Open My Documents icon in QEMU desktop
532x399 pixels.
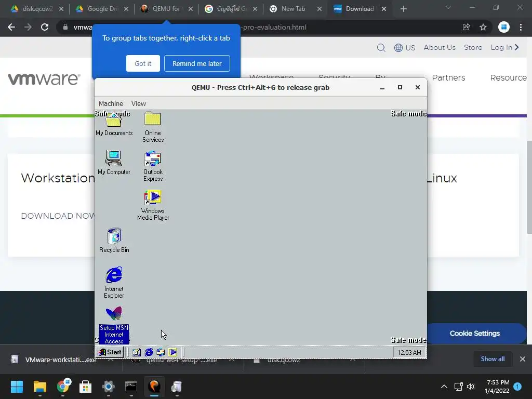pos(114,124)
